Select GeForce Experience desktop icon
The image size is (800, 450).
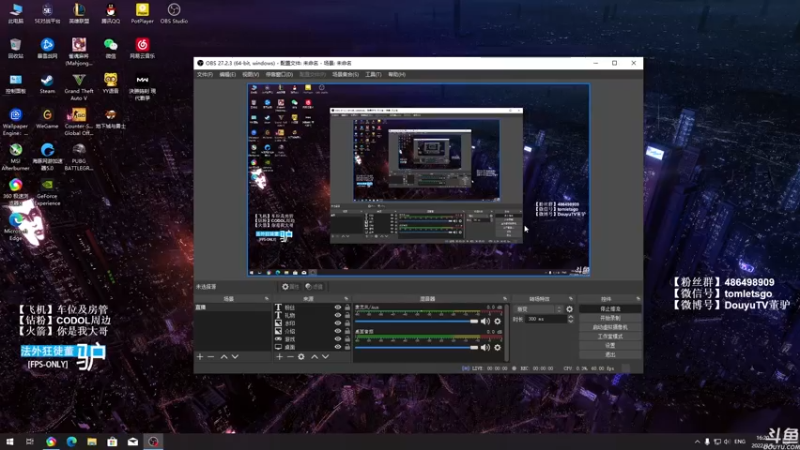pyautogui.click(x=47, y=192)
